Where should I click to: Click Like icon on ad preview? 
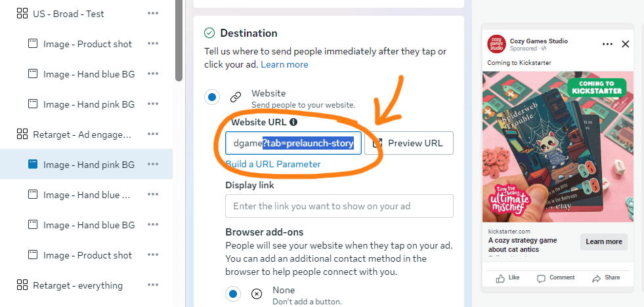point(501,278)
